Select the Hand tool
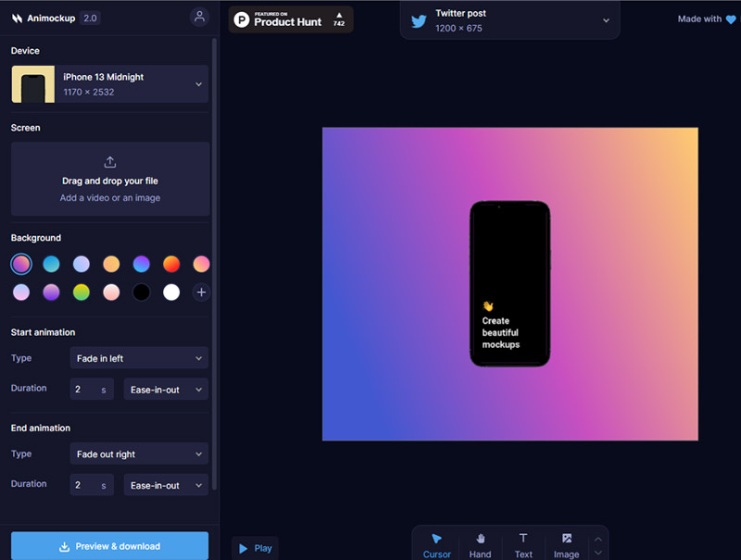This screenshot has width=741, height=560. (480, 544)
